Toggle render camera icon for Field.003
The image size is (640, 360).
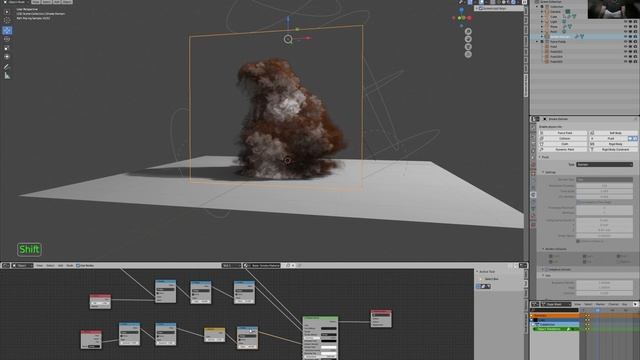coord(635,61)
